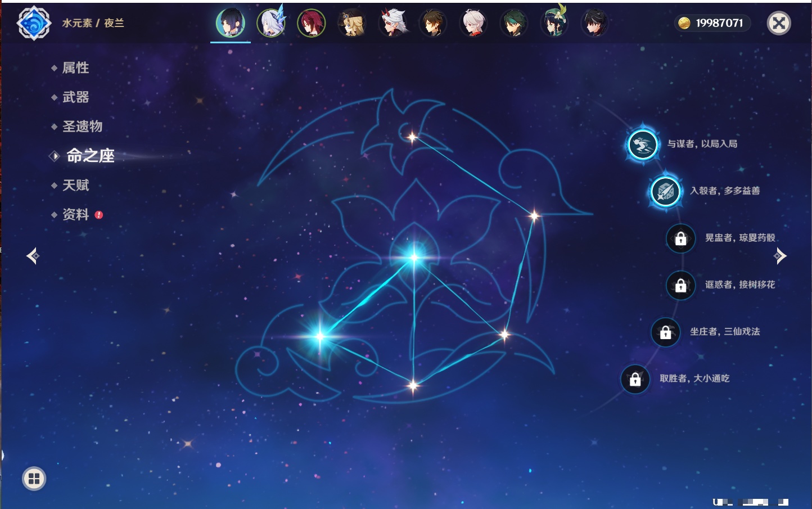Select the white-haired avatar with red scarf
812x509 pixels.
(x=473, y=23)
